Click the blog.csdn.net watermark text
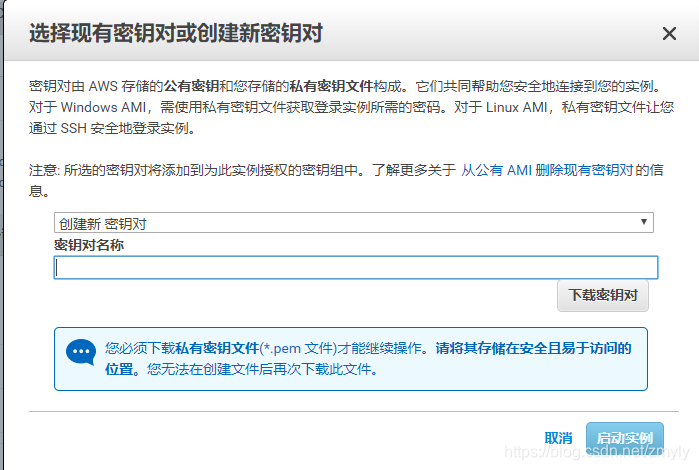699x470 pixels. (595, 453)
